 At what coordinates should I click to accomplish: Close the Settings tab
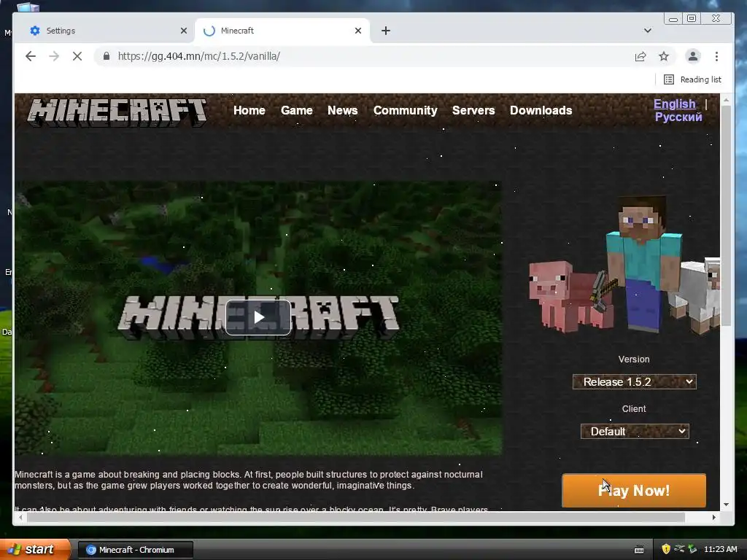(x=184, y=31)
